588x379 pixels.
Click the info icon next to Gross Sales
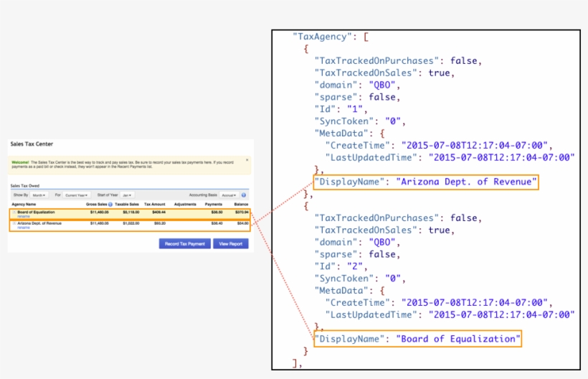coord(110,205)
